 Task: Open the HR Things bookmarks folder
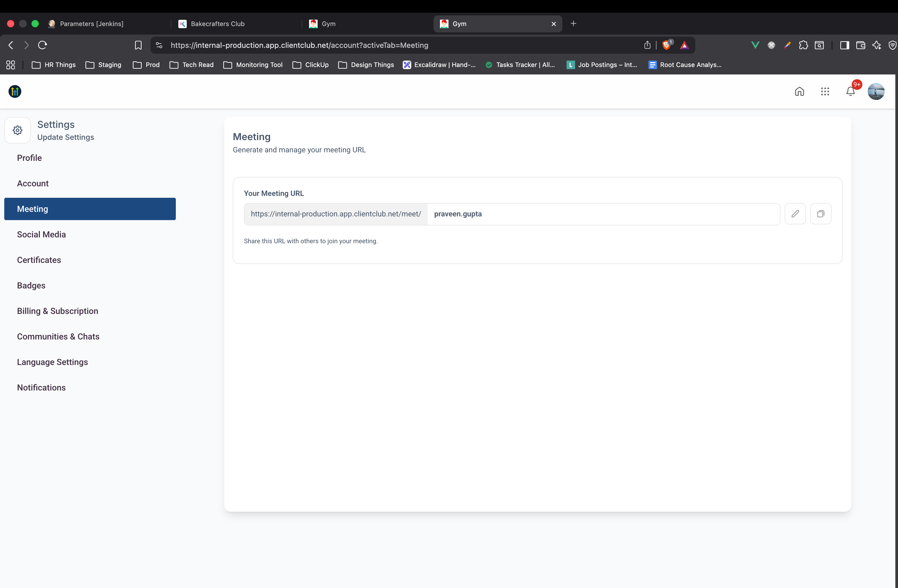click(x=53, y=65)
